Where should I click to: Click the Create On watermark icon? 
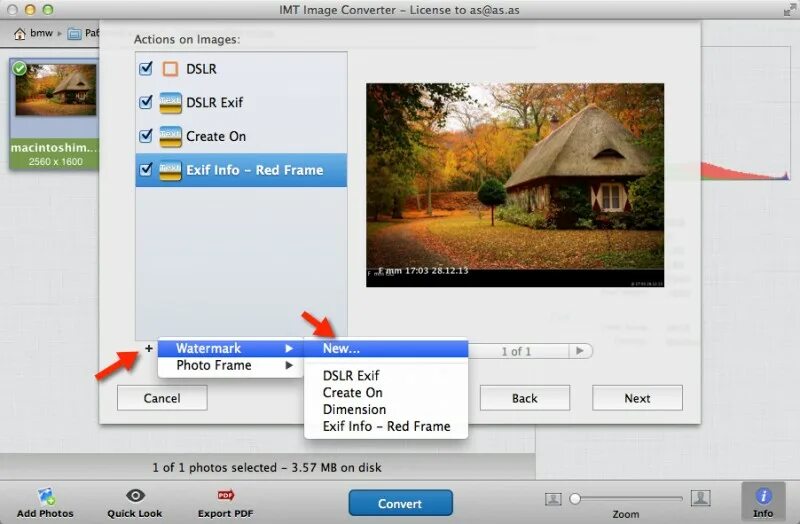(170, 136)
